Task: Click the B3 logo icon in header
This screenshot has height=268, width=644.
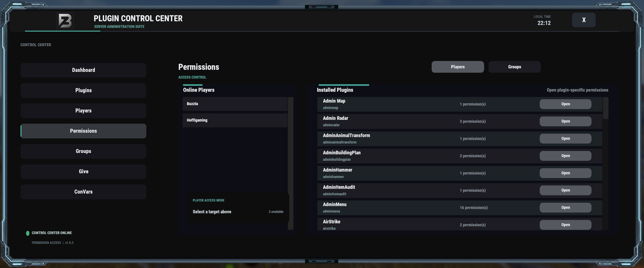Action: point(65,20)
